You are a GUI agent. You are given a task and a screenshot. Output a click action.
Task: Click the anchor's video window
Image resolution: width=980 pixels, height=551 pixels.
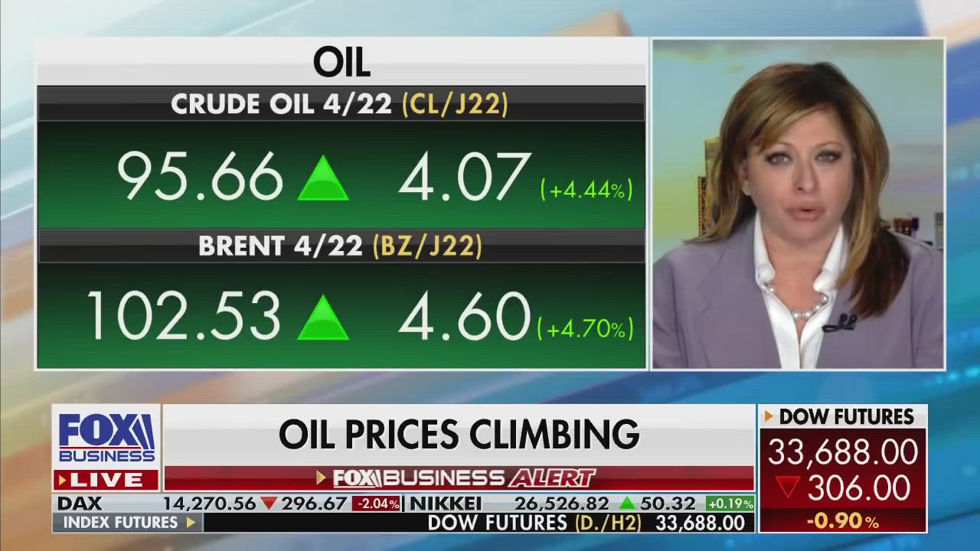click(798, 204)
